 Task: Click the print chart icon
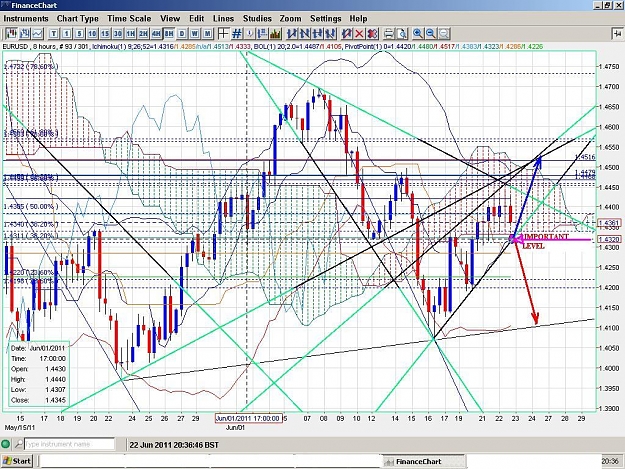coord(389,33)
